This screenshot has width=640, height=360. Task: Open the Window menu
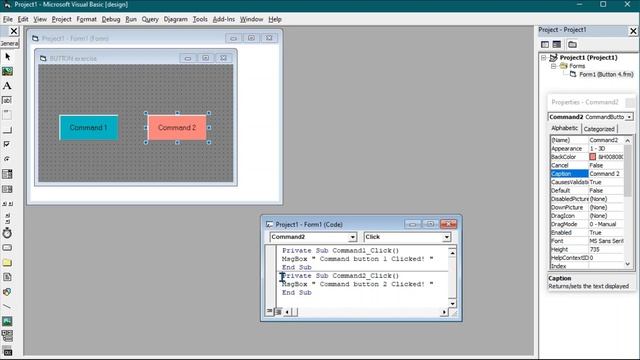point(251,19)
